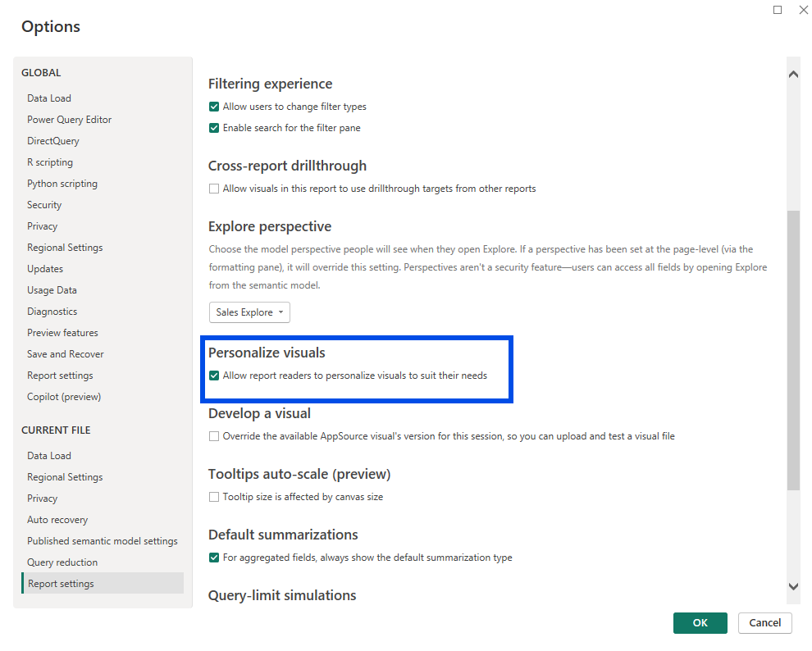Open Current File Data Load settings
This screenshot has width=812, height=651.
tap(49, 456)
